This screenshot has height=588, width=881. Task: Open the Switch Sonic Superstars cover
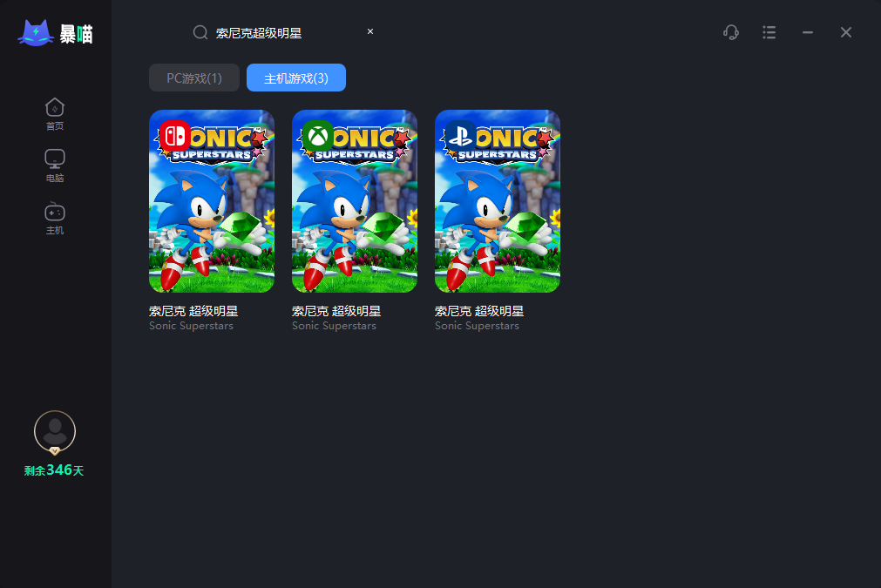[212, 201]
